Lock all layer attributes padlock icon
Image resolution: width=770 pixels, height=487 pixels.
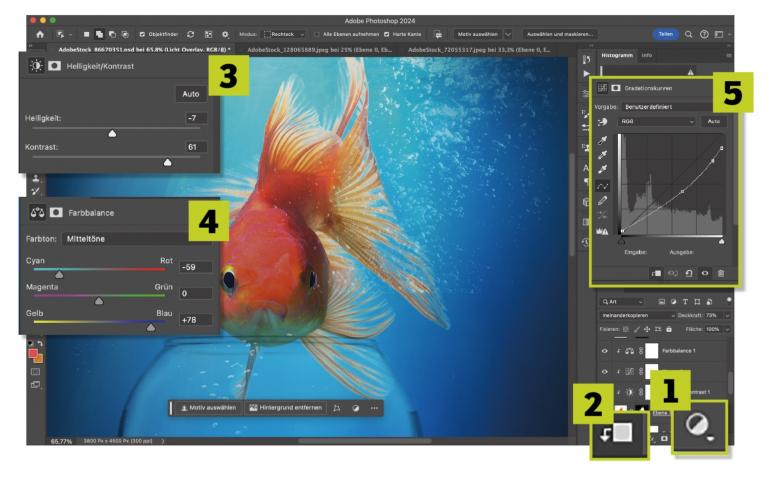tap(669, 329)
